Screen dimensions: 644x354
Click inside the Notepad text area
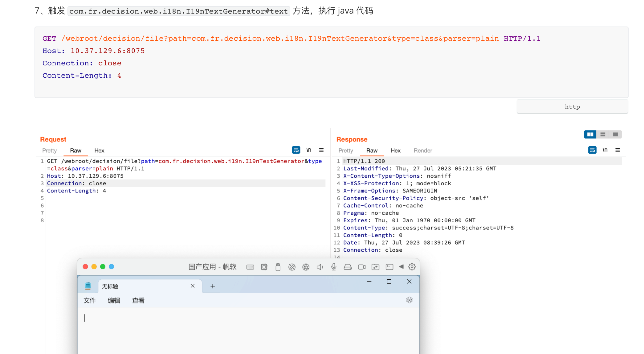click(248, 331)
